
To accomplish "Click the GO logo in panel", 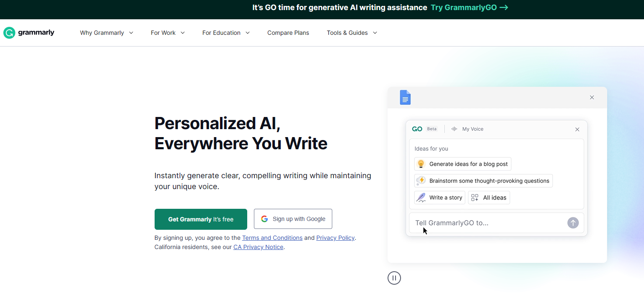I will click(417, 129).
